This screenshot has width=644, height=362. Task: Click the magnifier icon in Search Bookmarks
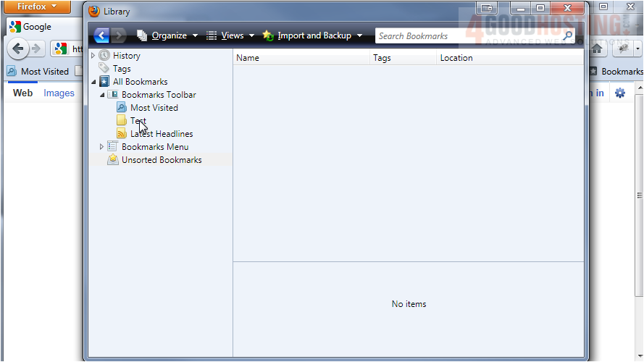[x=567, y=35]
